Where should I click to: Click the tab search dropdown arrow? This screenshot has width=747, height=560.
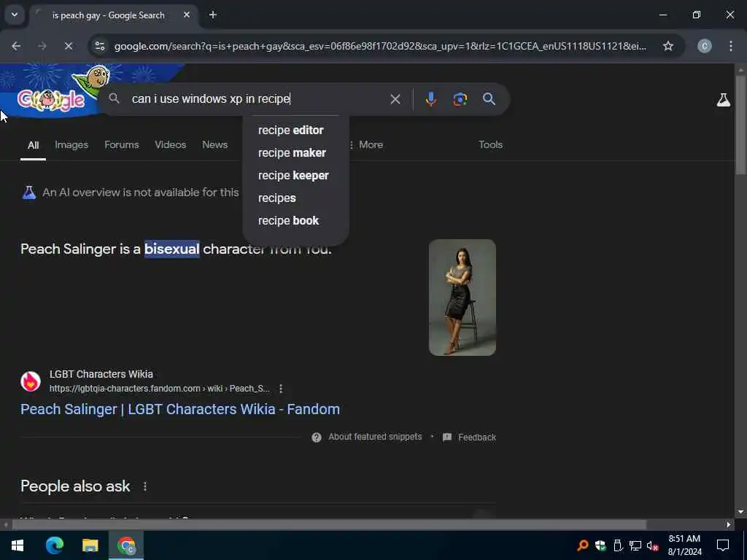(15, 15)
